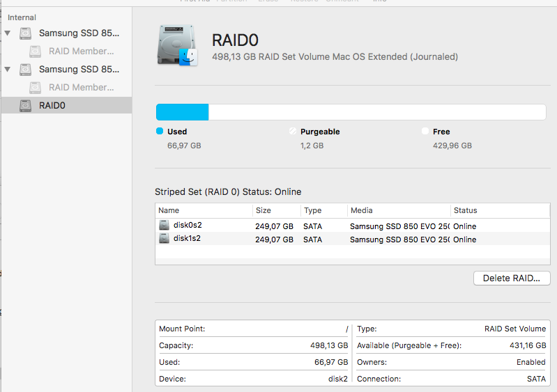Viewport: 557px width, 392px height.
Task: Click the Device value disk2
Action: tap(338, 379)
